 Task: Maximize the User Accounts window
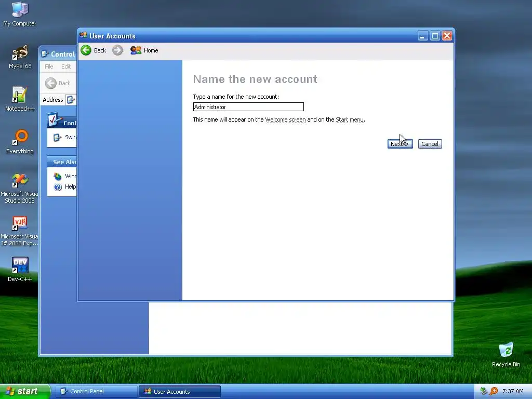[435, 36]
